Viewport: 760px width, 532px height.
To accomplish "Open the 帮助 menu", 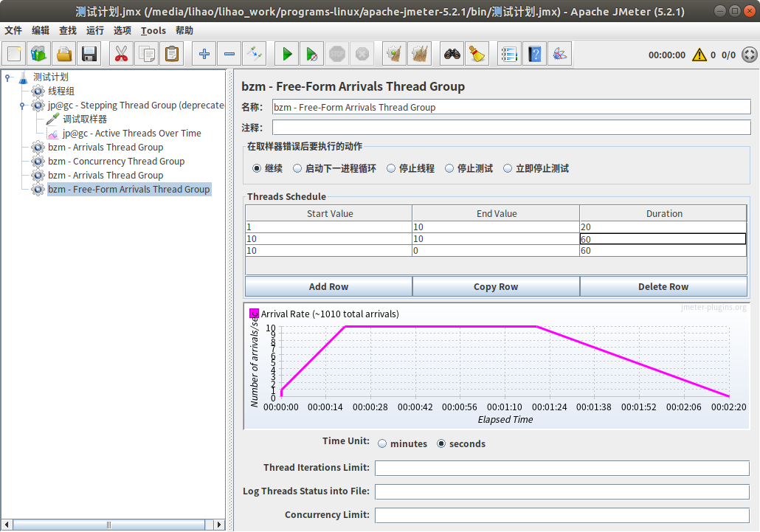I will (184, 30).
